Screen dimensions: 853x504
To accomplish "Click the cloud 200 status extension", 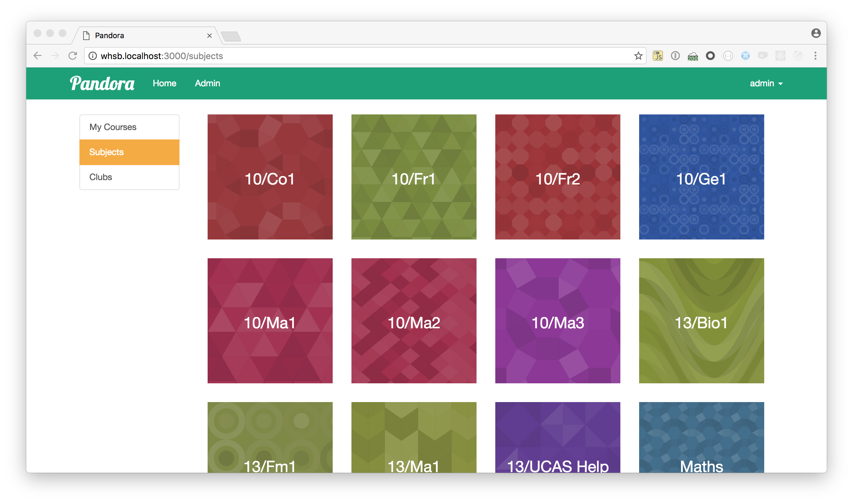I will tap(693, 56).
